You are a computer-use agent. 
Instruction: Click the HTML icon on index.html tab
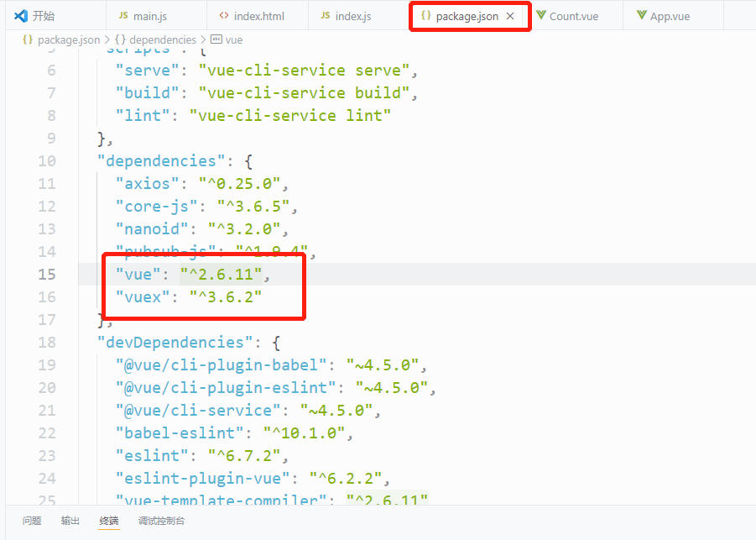tap(225, 14)
